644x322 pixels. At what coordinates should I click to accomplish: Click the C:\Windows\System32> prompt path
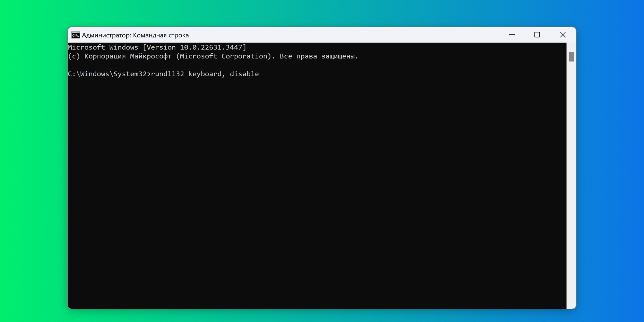tap(109, 74)
